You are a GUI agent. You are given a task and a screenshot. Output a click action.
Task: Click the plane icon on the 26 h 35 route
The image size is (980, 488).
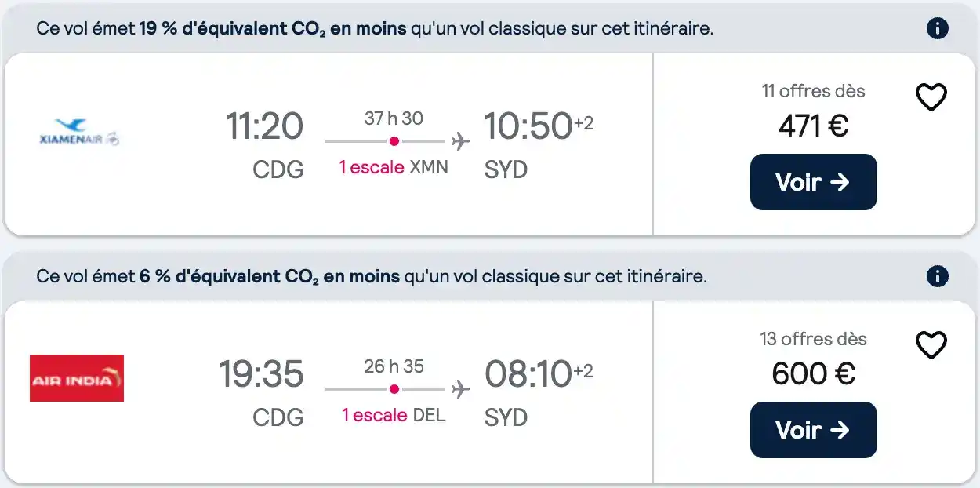coord(460,389)
